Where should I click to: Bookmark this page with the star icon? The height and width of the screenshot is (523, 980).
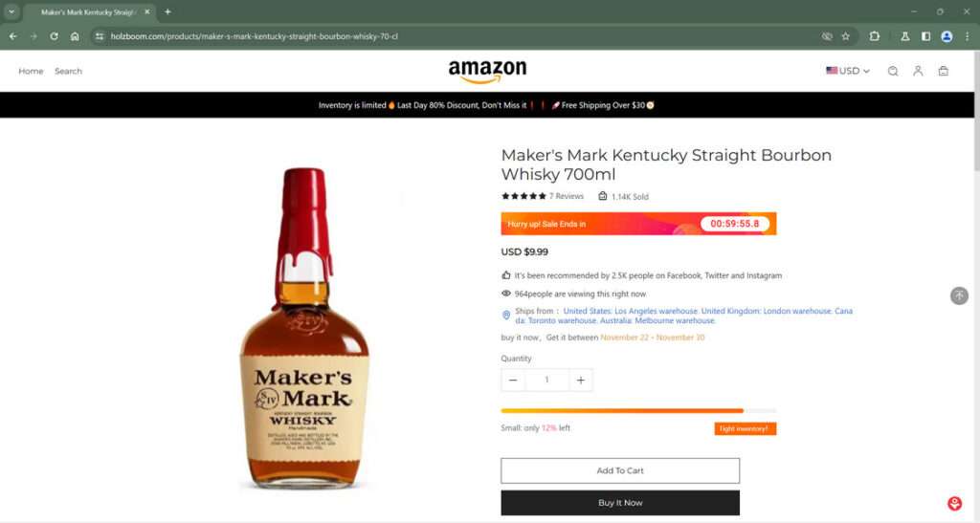tap(845, 36)
